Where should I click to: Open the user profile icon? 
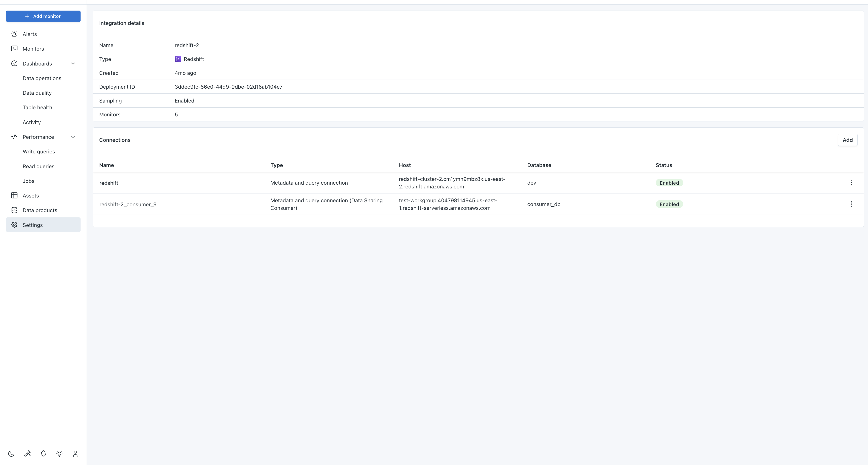(x=75, y=453)
